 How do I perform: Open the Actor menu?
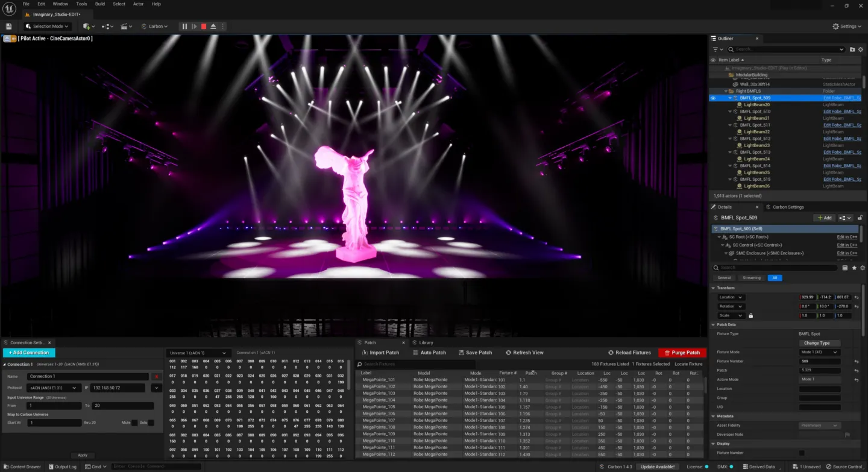pyautogui.click(x=138, y=4)
